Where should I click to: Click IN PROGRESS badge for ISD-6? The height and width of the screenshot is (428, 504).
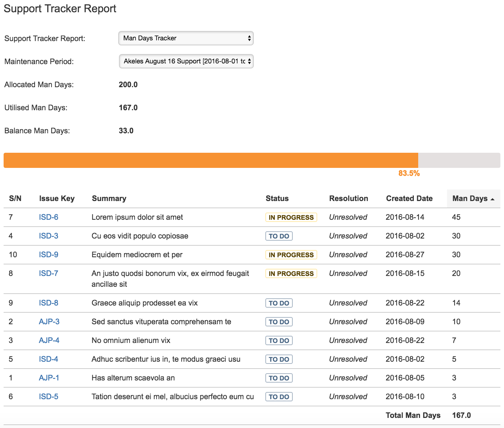(x=291, y=217)
